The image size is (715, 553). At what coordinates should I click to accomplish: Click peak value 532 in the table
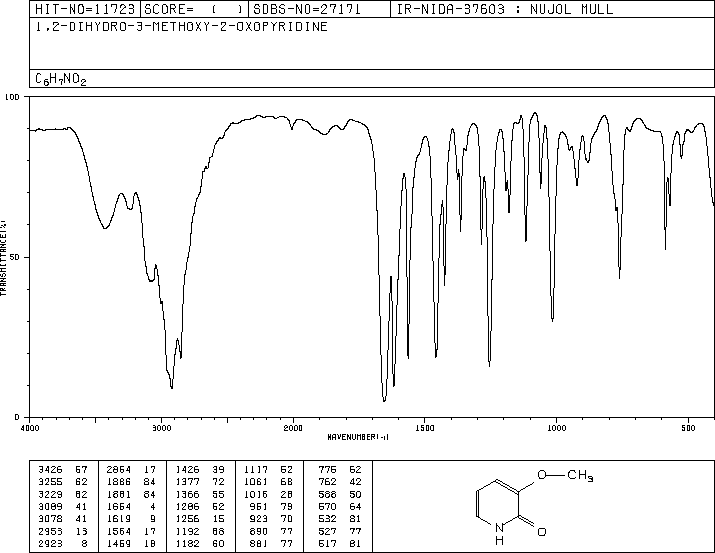click(327, 519)
